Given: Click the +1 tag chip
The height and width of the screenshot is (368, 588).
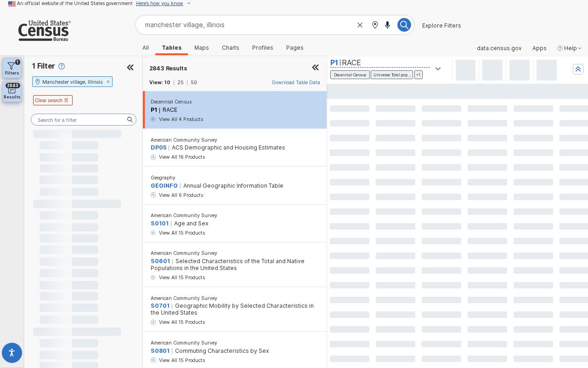Looking at the screenshot, I should 418,75.
